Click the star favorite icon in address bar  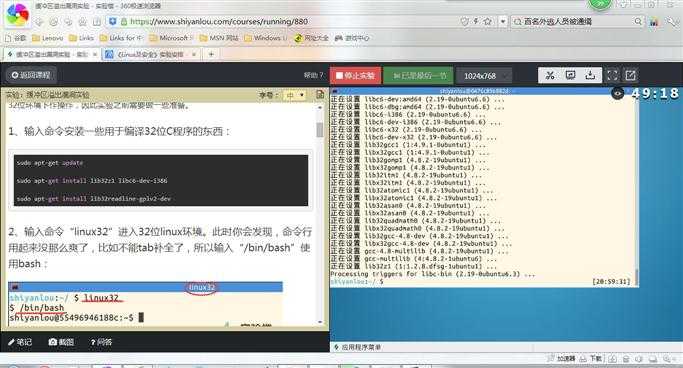pos(487,21)
